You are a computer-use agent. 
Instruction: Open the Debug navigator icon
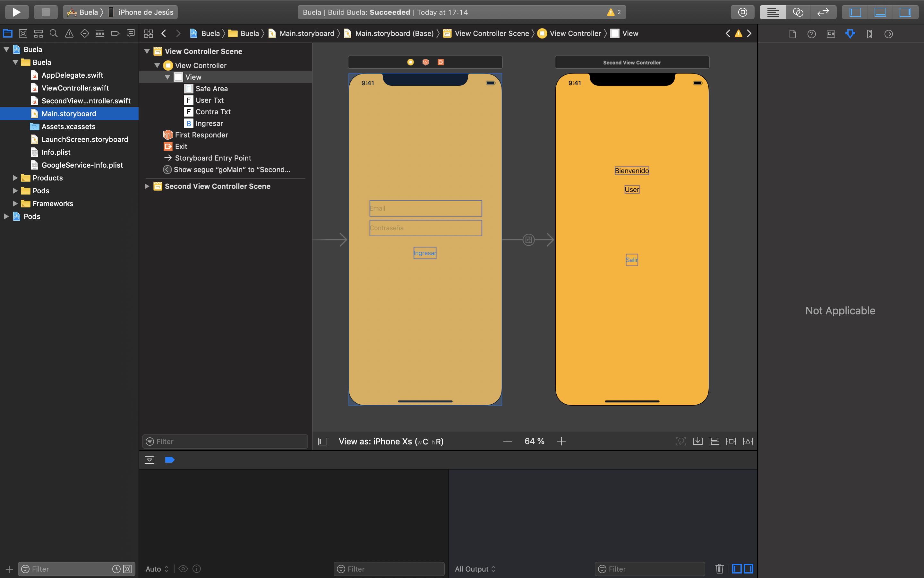[x=100, y=34]
